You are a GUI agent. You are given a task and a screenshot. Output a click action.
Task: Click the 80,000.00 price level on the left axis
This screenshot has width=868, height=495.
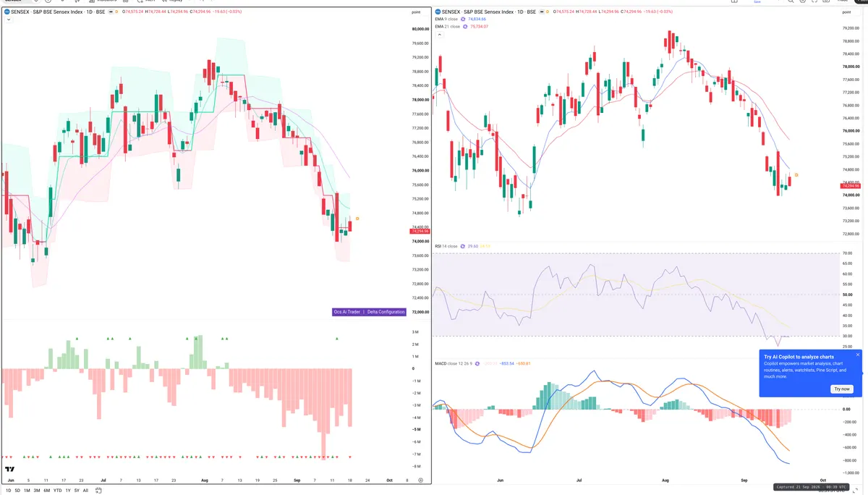point(421,29)
